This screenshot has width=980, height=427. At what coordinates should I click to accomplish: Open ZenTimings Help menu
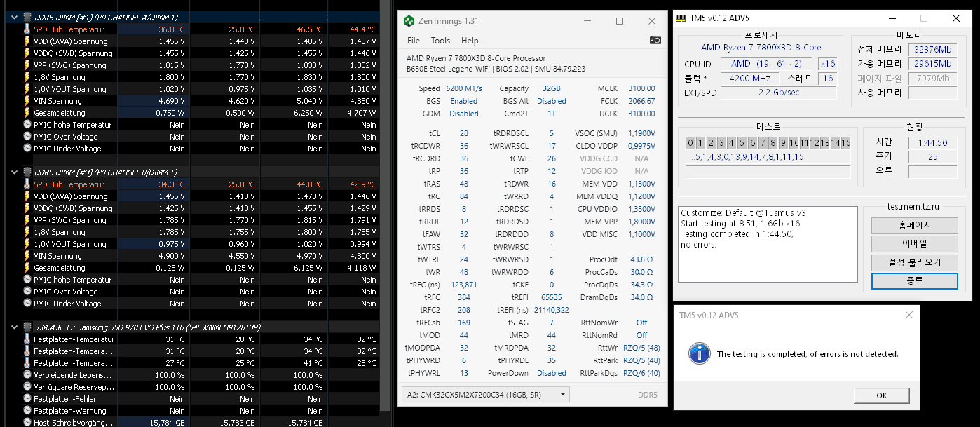pos(470,41)
